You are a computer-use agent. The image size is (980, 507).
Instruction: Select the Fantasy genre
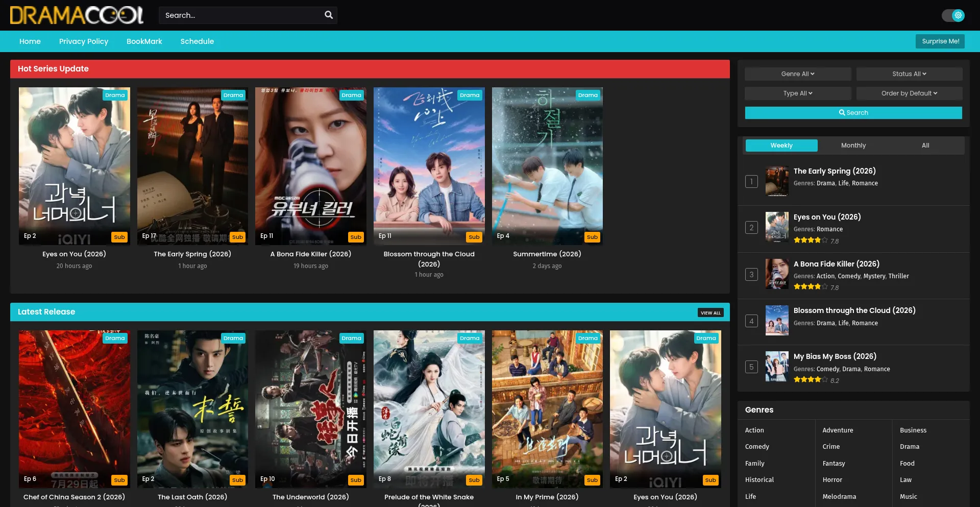(834, 464)
